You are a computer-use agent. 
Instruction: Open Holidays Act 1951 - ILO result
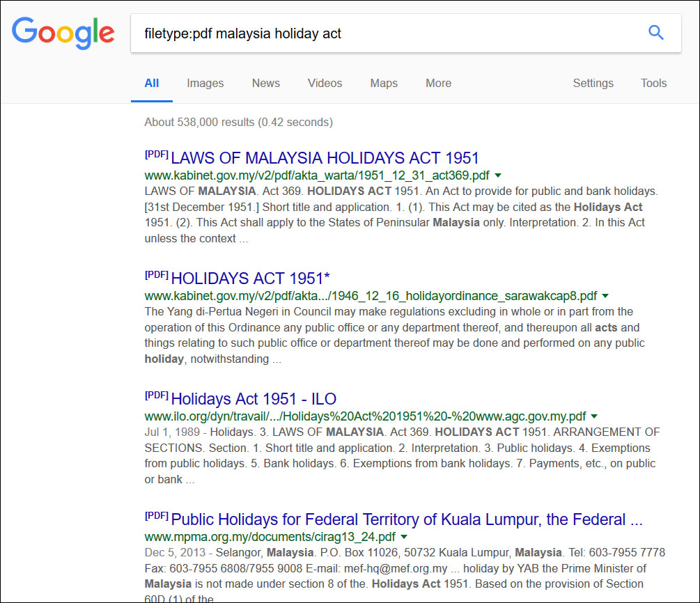[254, 399]
